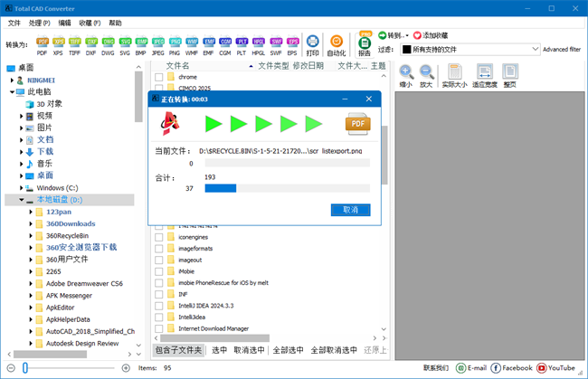Click the 打印 print icon
Viewport: 588px width, 379px height.
pos(312,45)
